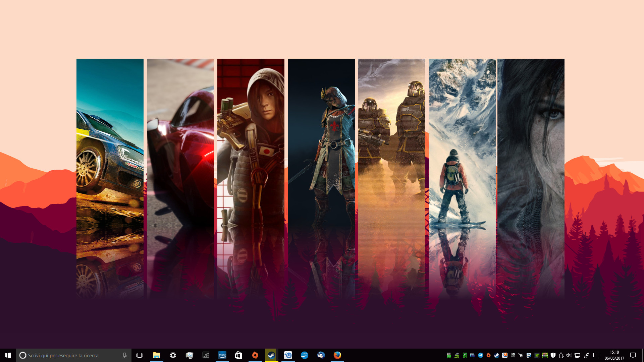Open the Action Center notifications

pos(634,355)
